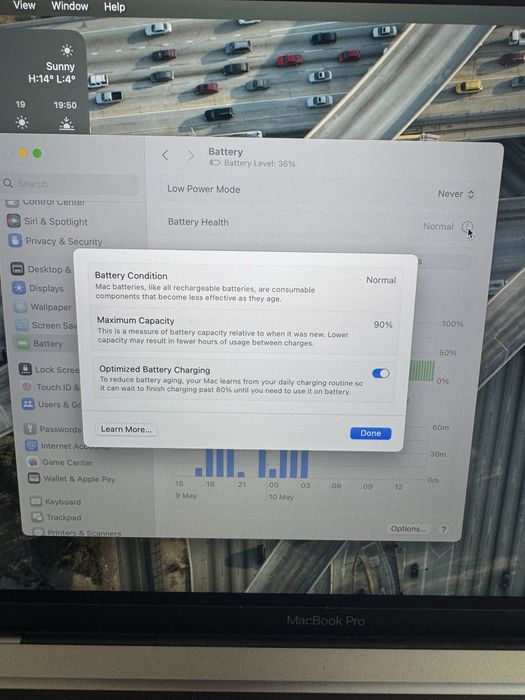Click the Battery Health Normal value
The height and width of the screenshot is (700, 525).
pyautogui.click(x=438, y=226)
